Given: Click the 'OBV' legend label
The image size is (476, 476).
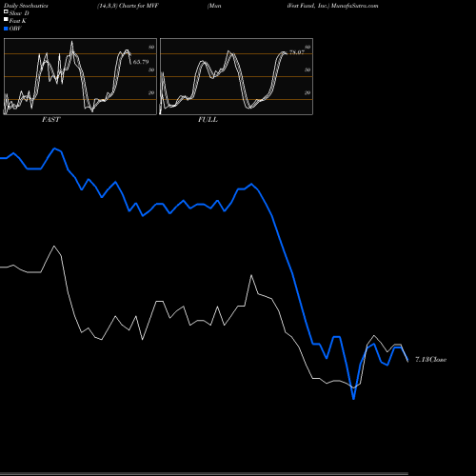Looking at the screenshot, I should (15, 29).
